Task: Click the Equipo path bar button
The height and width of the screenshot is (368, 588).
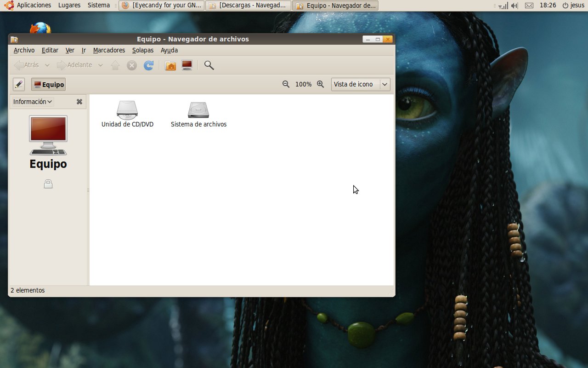Action: click(x=48, y=85)
